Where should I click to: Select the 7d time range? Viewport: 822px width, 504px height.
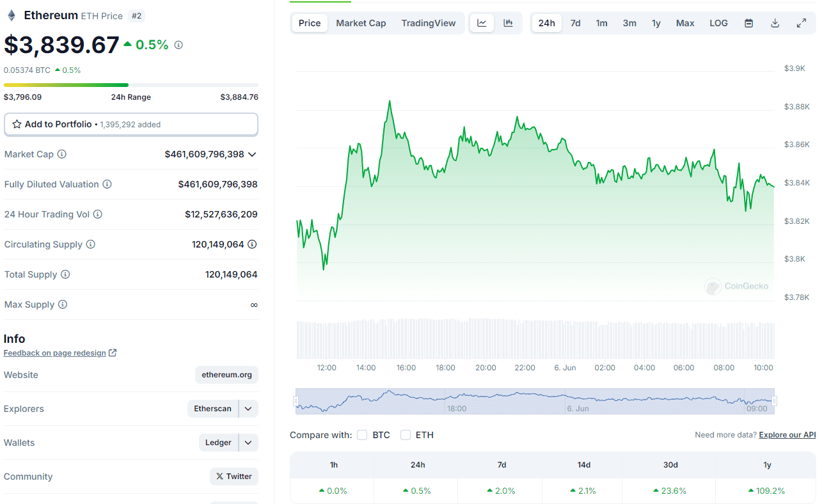pos(575,23)
